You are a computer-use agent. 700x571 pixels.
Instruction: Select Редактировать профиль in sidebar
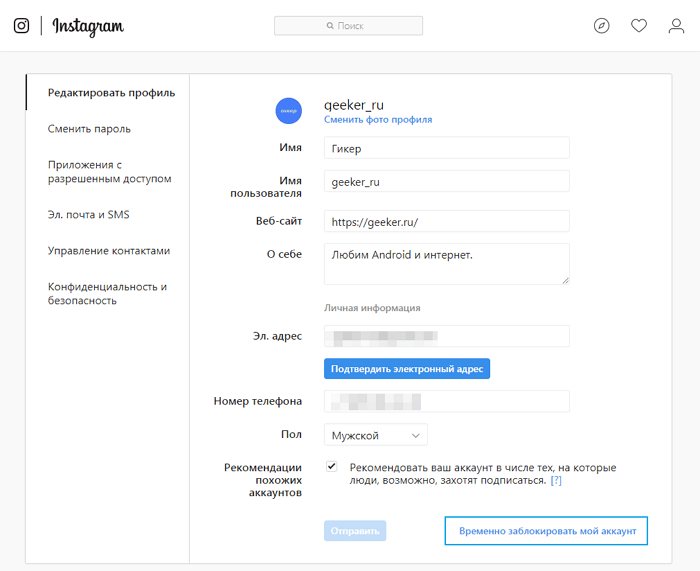click(111, 93)
